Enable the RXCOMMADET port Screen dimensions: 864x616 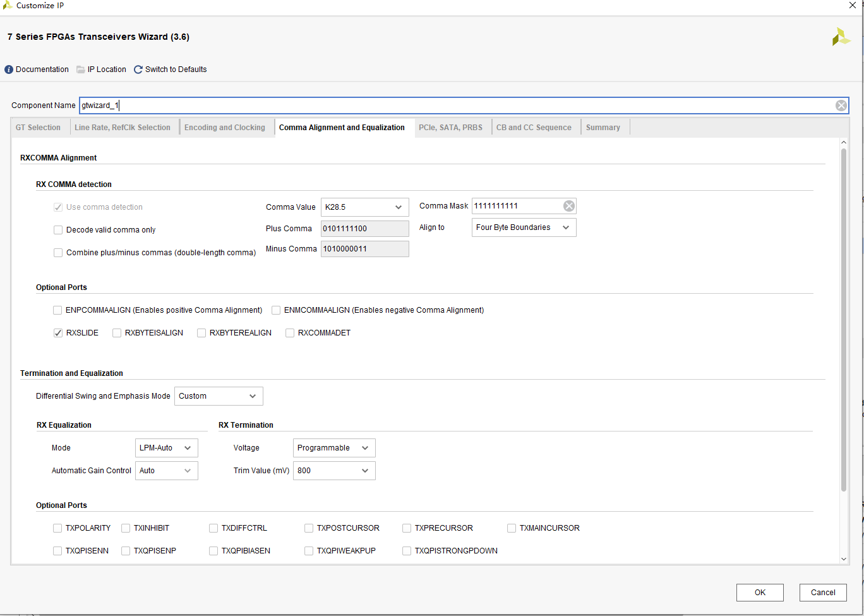(290, 333)
